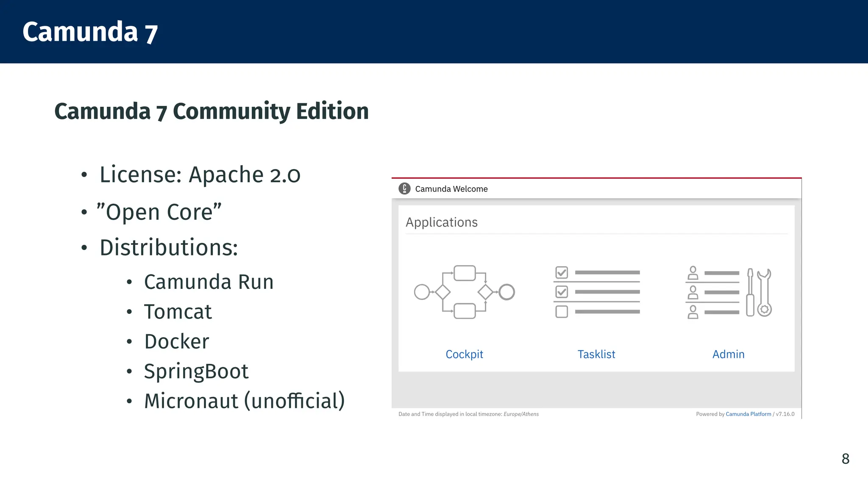868x488 pixels.
Task: Click the Tasklist checklist icon
Action: pyautogui.click(x=596, y=292)
